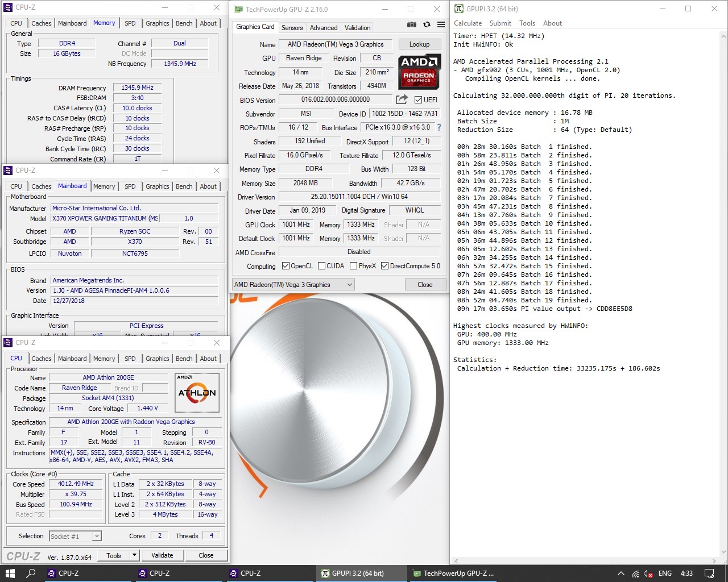Click the Close button in GPU-Z

click(425, 284)
